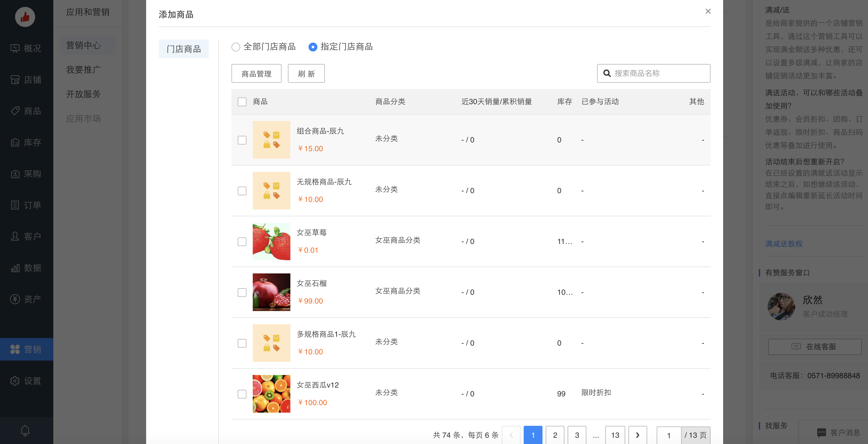
Task: Click the 电话客服 phone number
Action: (833, 375)
